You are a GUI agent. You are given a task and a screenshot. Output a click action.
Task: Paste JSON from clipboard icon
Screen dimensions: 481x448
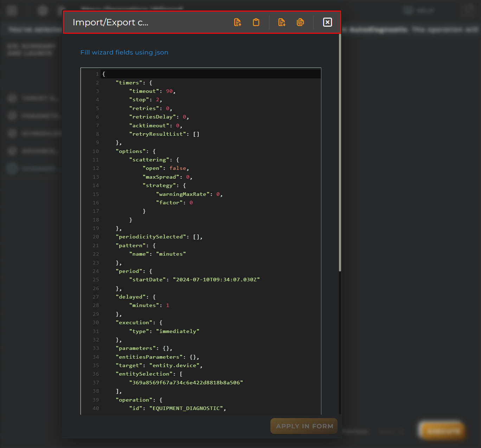click(x=256, y=22)
